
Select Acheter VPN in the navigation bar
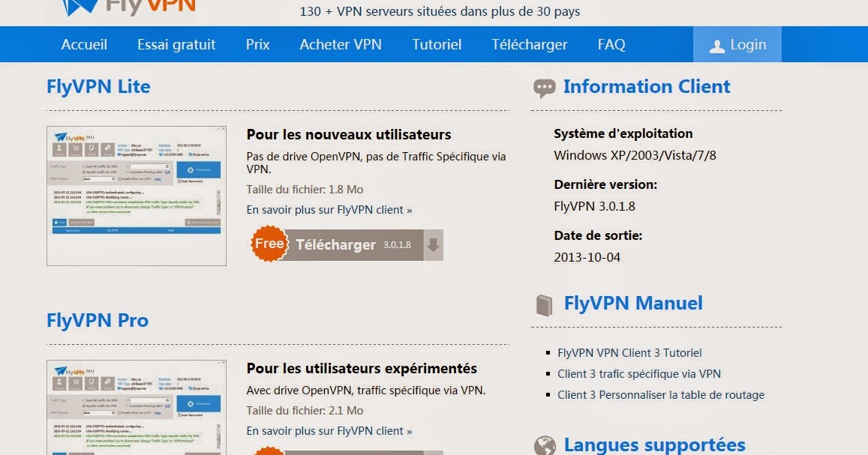click(x=341, y=45)
